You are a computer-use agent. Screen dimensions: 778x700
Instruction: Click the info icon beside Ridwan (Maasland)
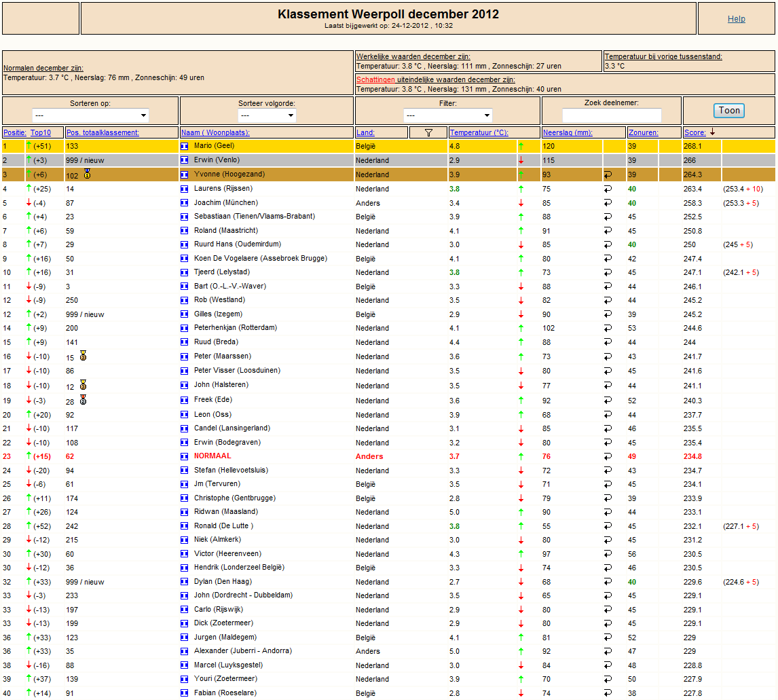[x=184, y=512]
